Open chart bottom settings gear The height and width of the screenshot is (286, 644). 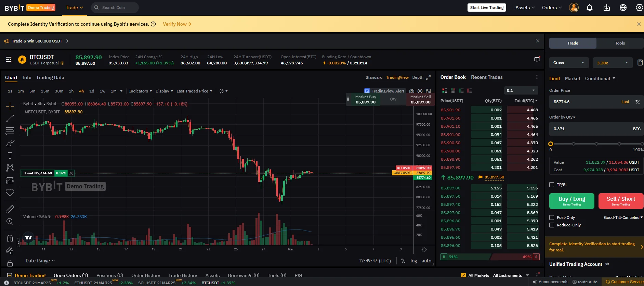(x=424, y=249)
